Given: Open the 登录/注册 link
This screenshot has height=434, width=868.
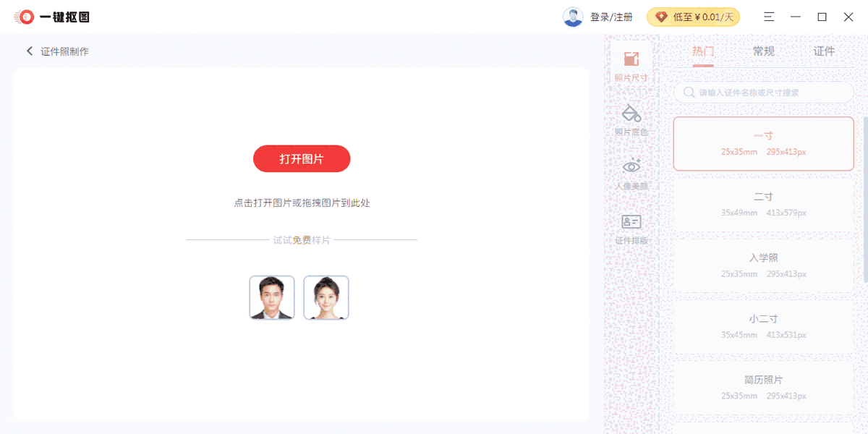Looking at the screenshot, I should point(611,16).
